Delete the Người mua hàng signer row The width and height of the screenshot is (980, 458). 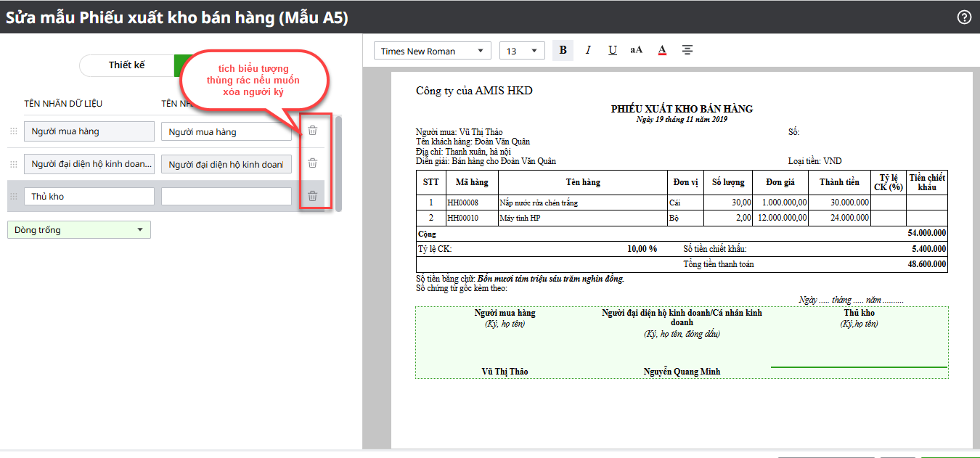312,131
